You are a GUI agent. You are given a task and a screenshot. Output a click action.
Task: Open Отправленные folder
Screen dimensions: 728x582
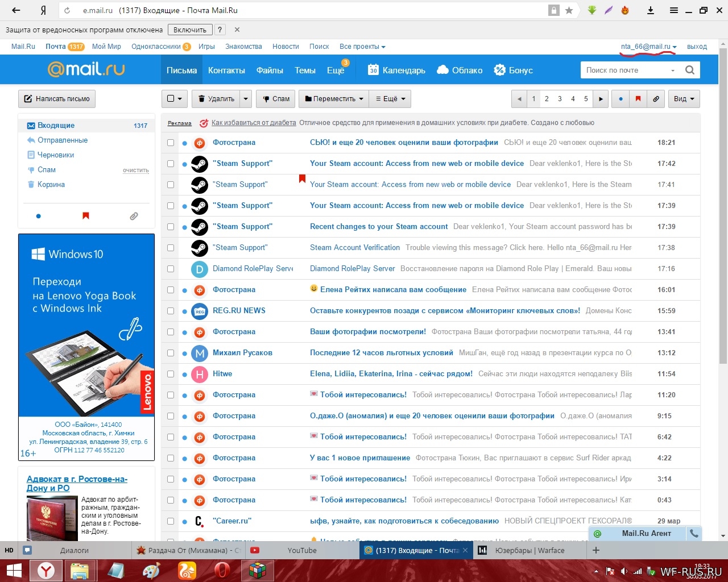tap(63, 140)
